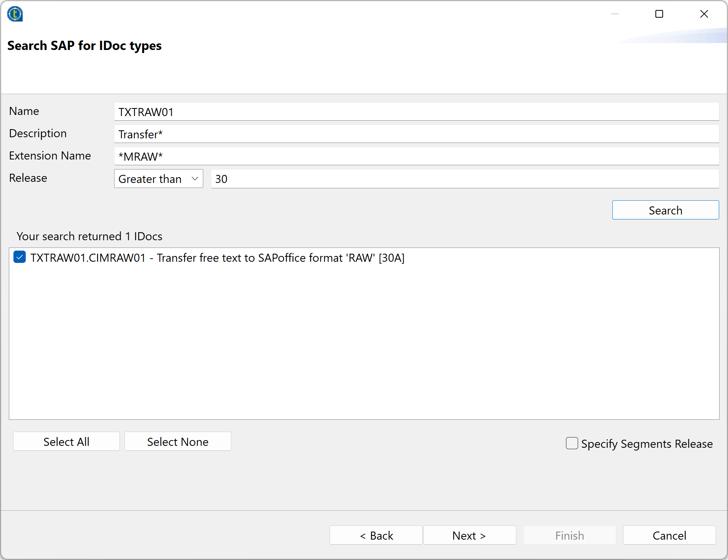Click Select All
Screen dimensions: 728x560
click(66, 441)
